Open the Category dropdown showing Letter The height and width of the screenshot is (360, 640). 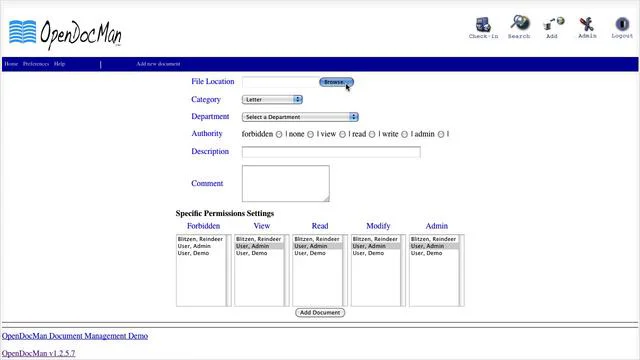click(272, 100)
